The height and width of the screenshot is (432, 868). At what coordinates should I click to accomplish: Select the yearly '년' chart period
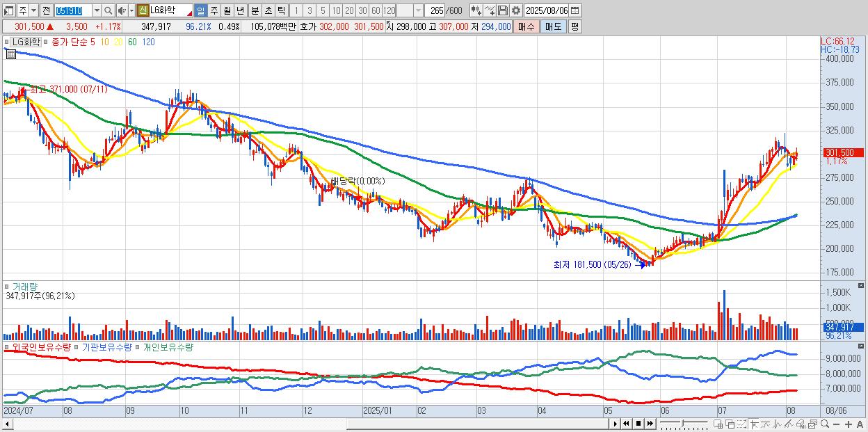click(241, 11)
